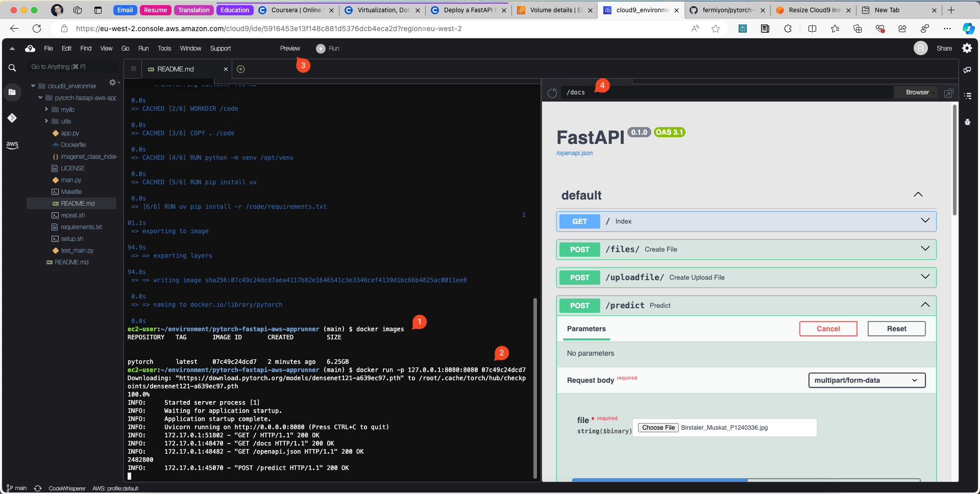Collapse the POST /predict endpoint
Image resolution: width=980 pixels, height=494 pixels.
(925, 305)
